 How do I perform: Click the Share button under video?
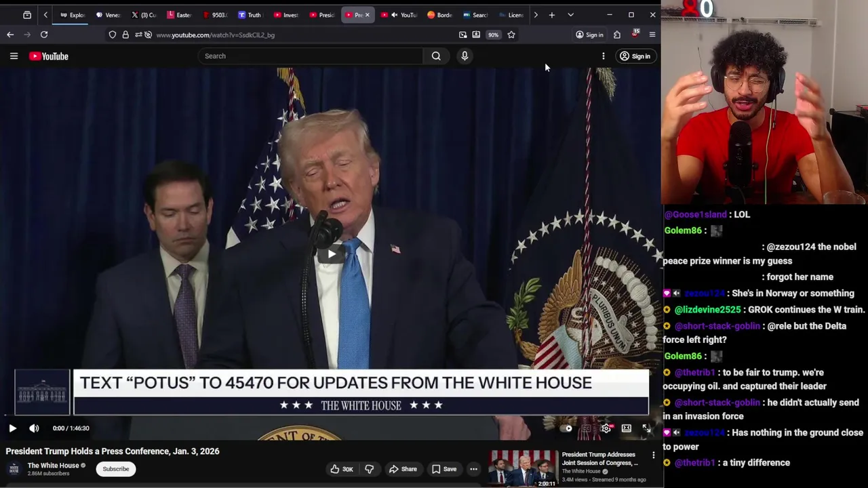pyautogui.click(x=403, y=469)
